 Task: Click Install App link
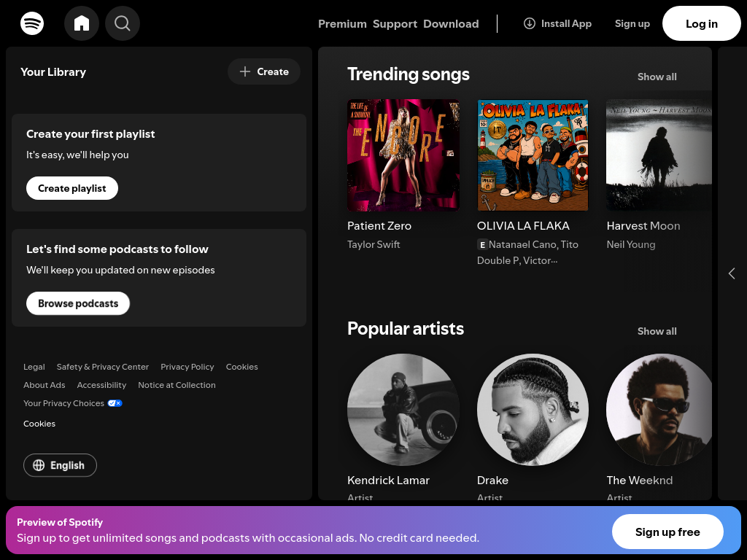pos(557,23)
